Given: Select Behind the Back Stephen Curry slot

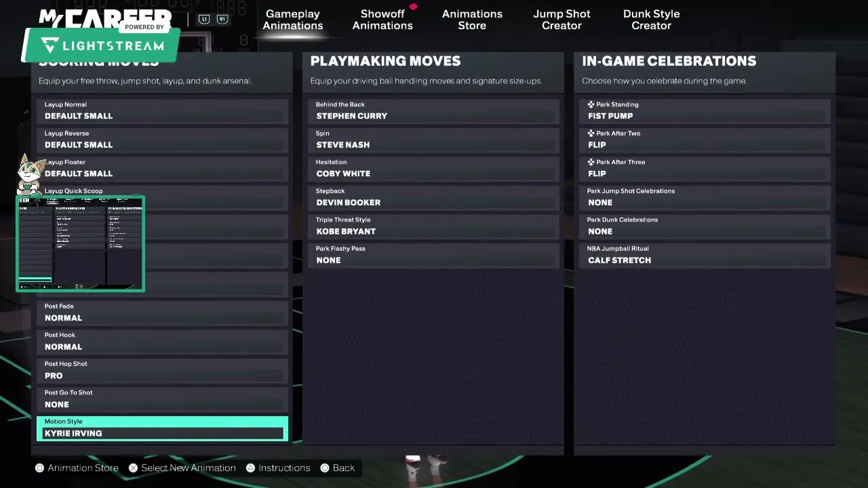Looking at the screenshot, I should point(434,111).
